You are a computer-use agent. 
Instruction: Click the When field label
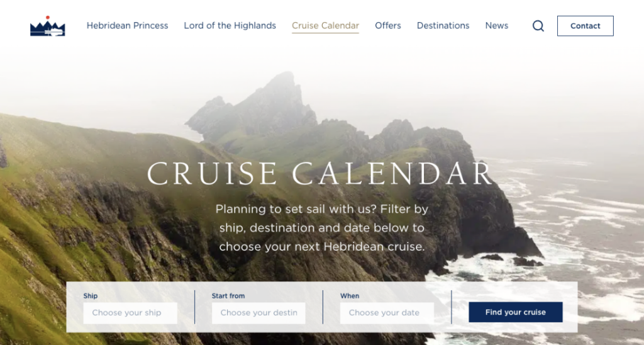pyautogui.click(x=350, y=296)
